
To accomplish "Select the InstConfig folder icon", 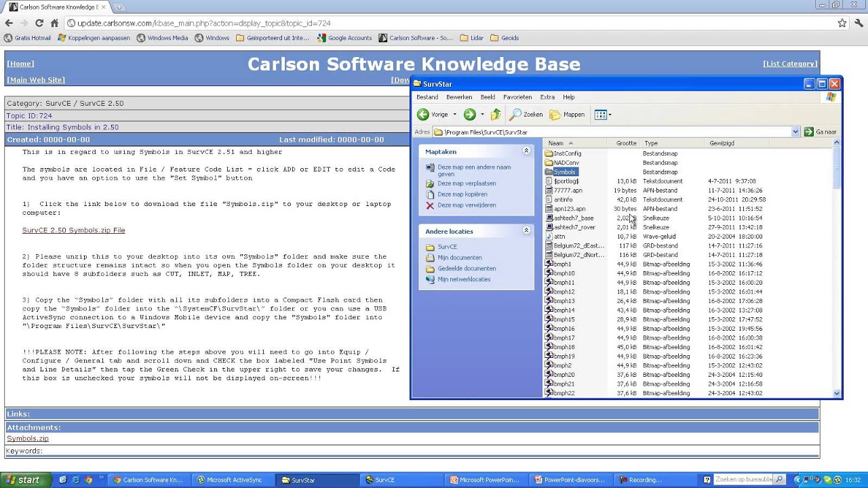I will [x=549, y=154].
